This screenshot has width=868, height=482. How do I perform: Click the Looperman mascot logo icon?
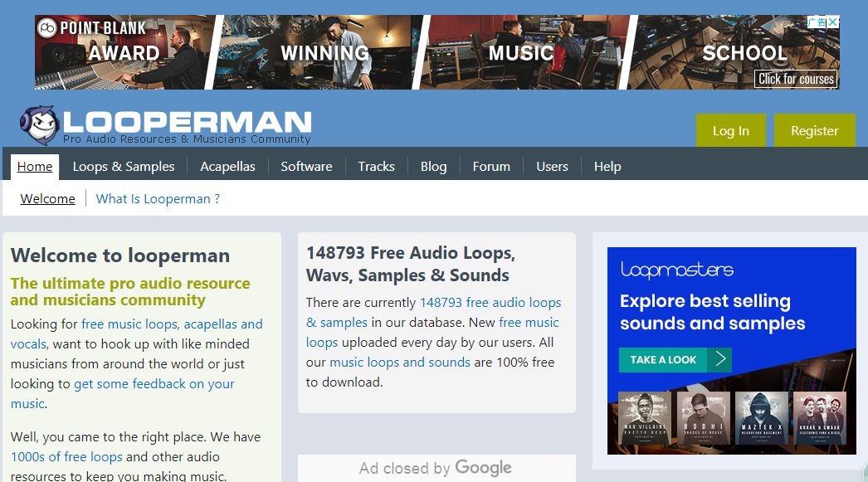tap(39, 125)
